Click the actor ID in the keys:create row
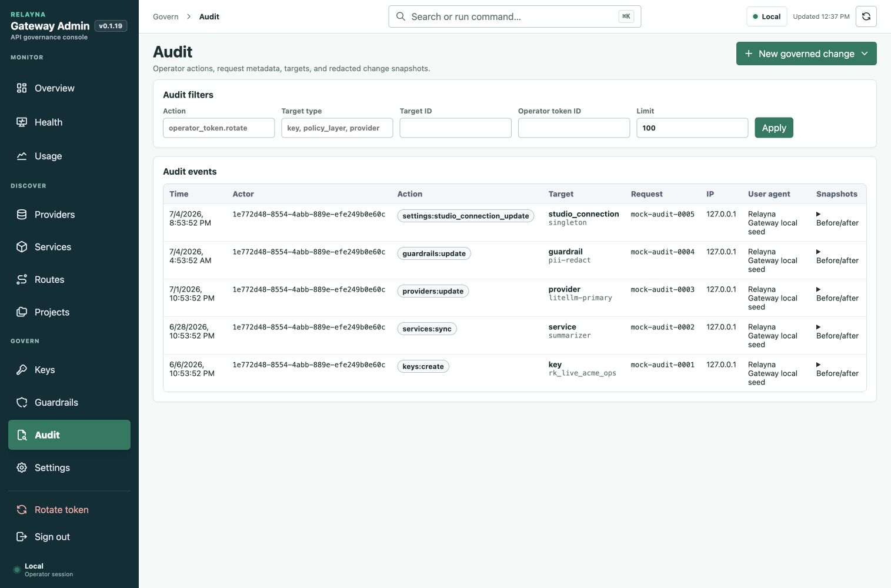Image resolution: width=891 pixels, height=588 pixels. [x=309, y=365]
